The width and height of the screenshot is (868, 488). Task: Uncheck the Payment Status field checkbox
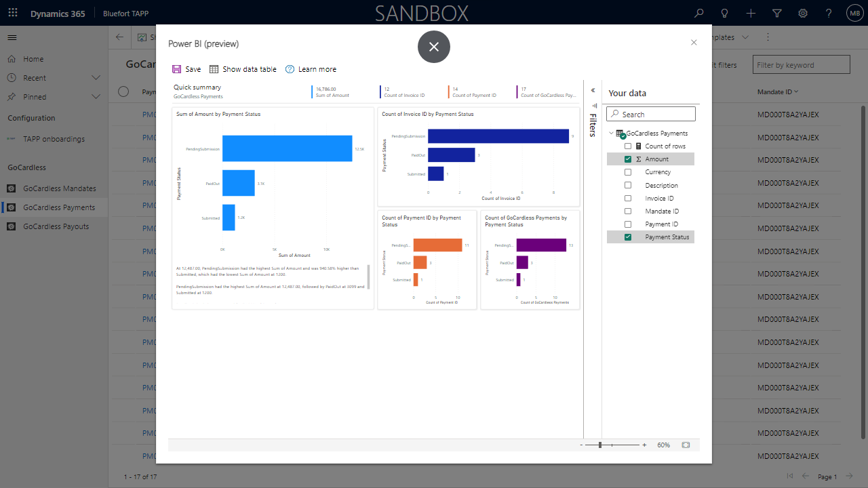pos(628,237)
